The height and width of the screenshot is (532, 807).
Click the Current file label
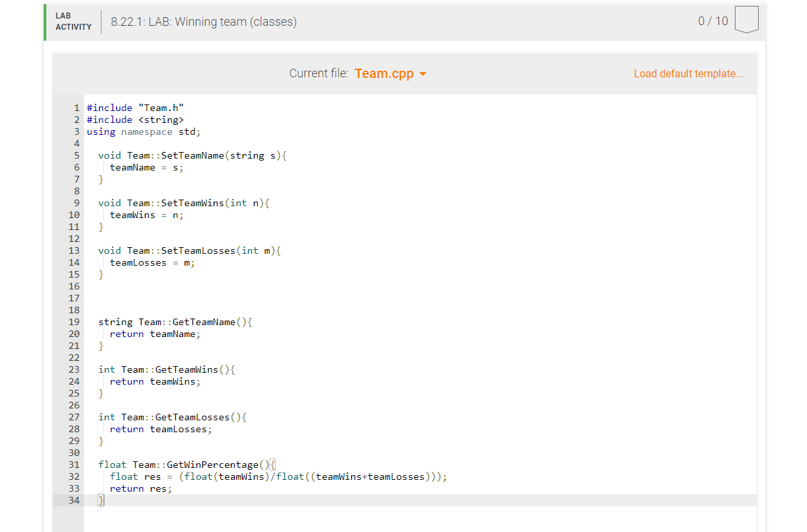(319, 73)
